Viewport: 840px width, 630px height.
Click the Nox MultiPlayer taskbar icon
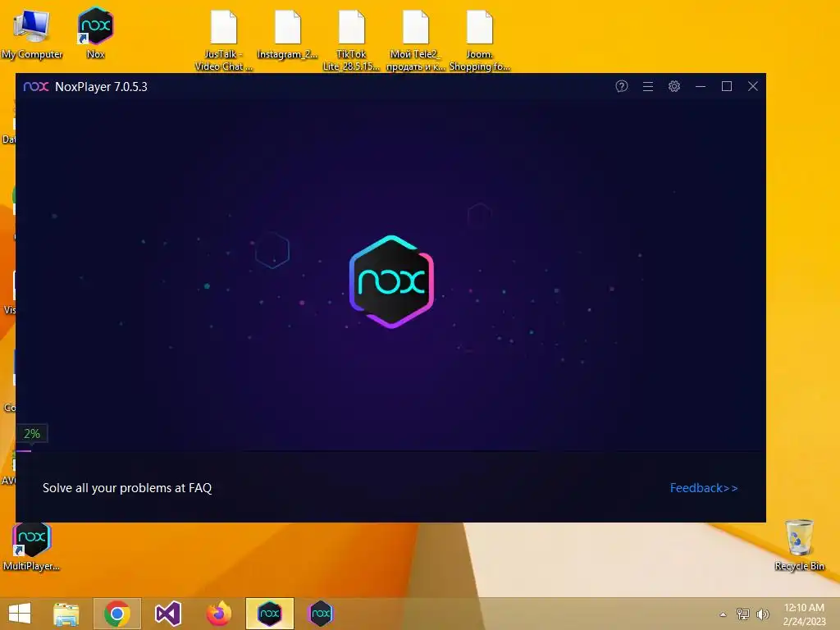coord(321,614)
